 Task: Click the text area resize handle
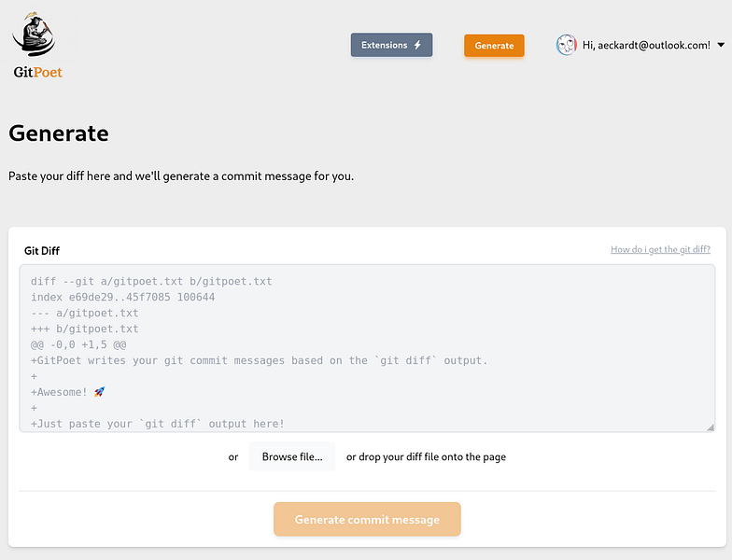click(x=711, y=427)
